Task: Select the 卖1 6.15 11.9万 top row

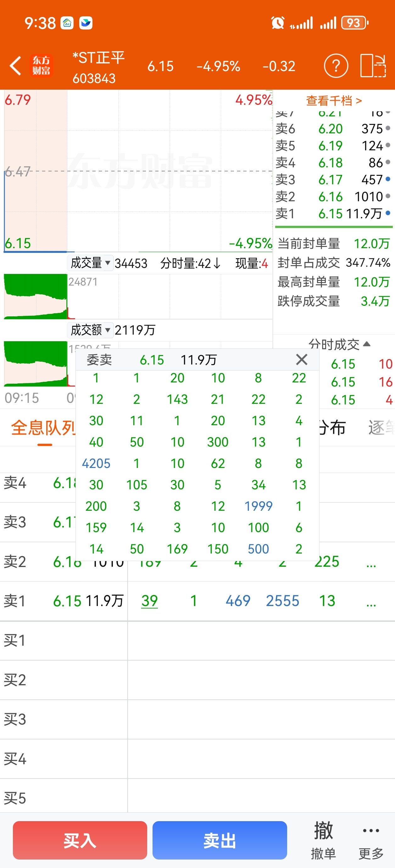Action: 333,214
